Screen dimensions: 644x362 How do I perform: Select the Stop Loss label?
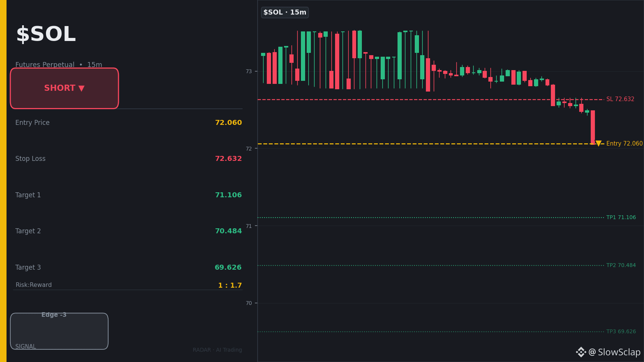tap(30, 159)
